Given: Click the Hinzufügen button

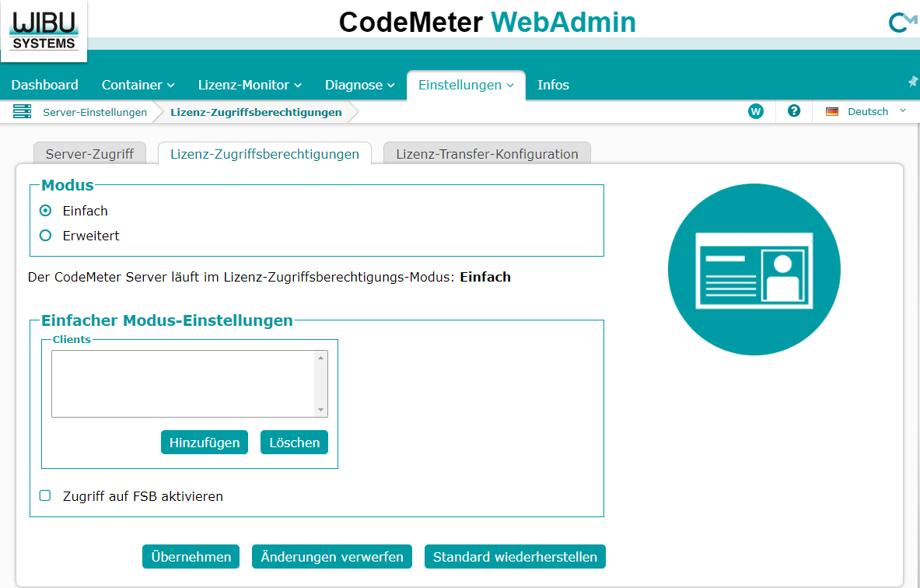Looking at the screenshot, I should pos(205,443).
